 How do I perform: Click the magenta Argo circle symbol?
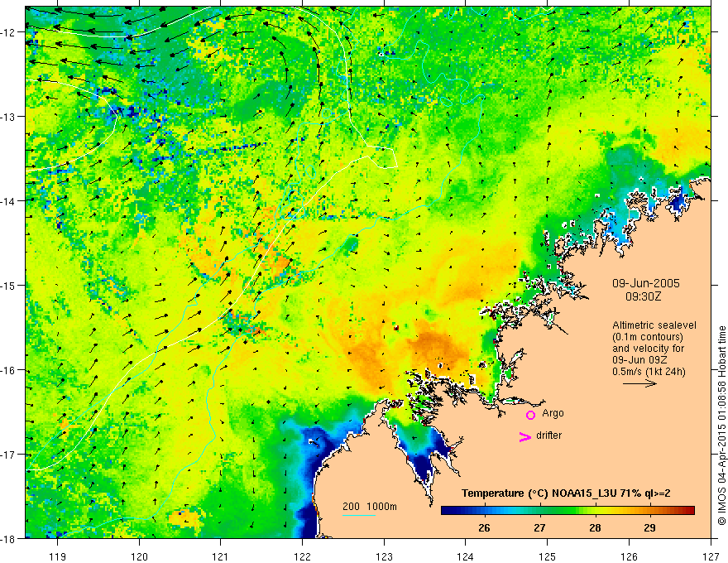[x=530, y=415]
